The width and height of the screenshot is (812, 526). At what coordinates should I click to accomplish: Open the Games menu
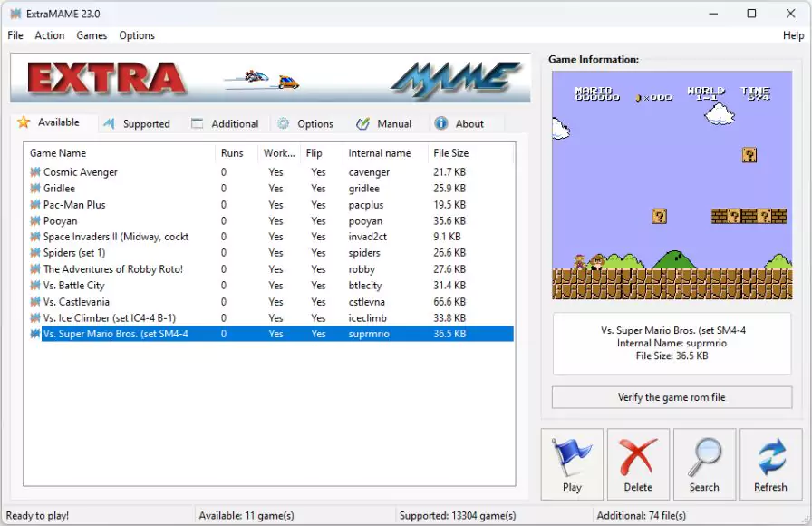click(x=92, y=35)
